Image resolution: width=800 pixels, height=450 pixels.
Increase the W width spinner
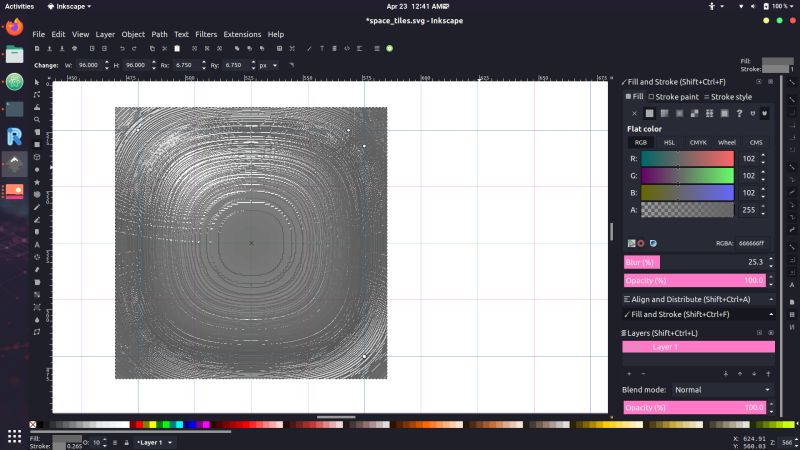pos(107,63)
